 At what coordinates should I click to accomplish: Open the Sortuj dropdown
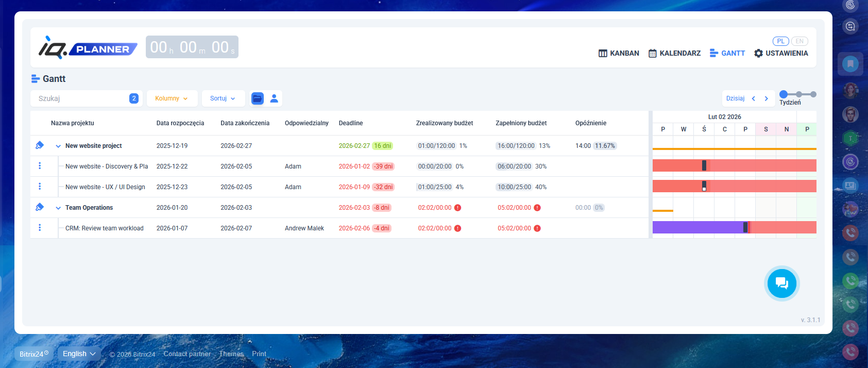(x=223, y=98)
